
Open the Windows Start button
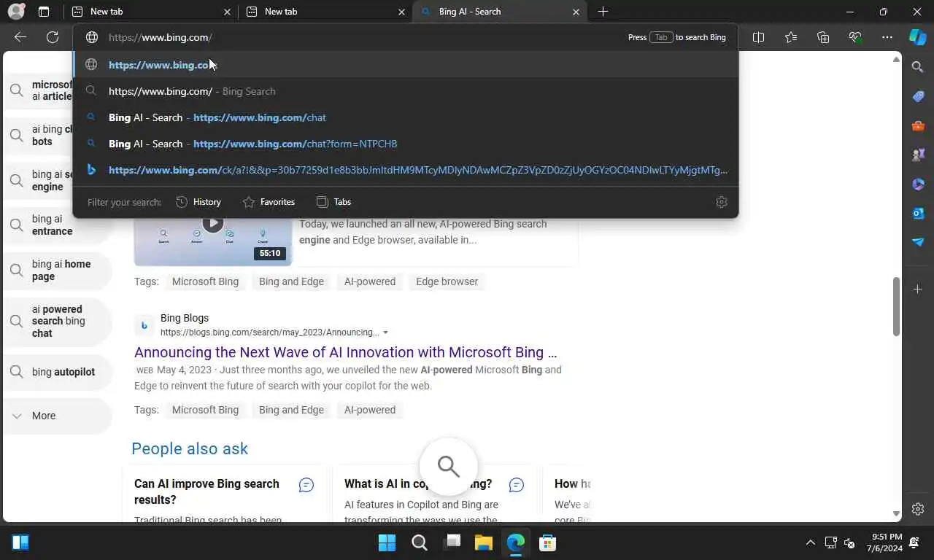(x=387, y=542)
